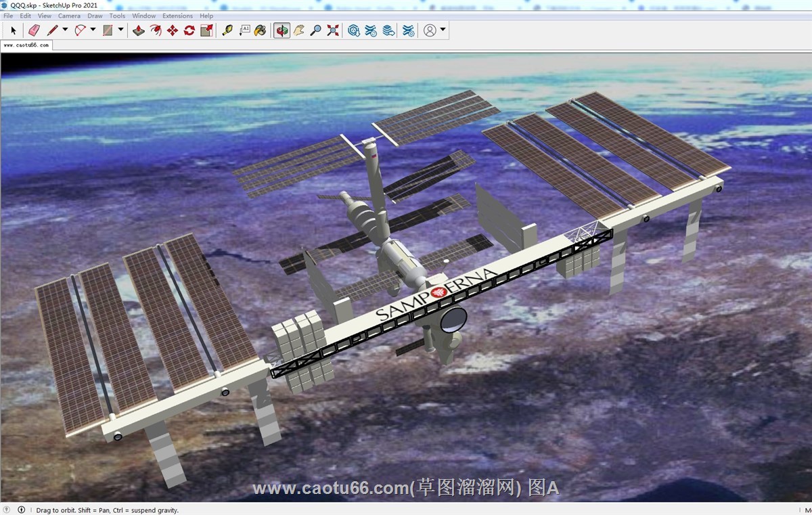Pick the pink Eraser tool
Image resolution: width=812 pixels, height=515 pixels.
click(x=34, y=30)
